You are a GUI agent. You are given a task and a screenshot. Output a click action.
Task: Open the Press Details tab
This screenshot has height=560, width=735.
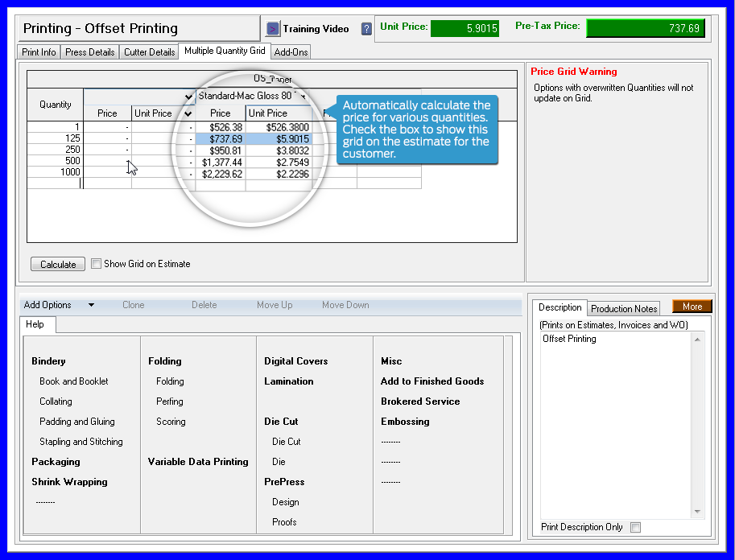coord(90,52)
